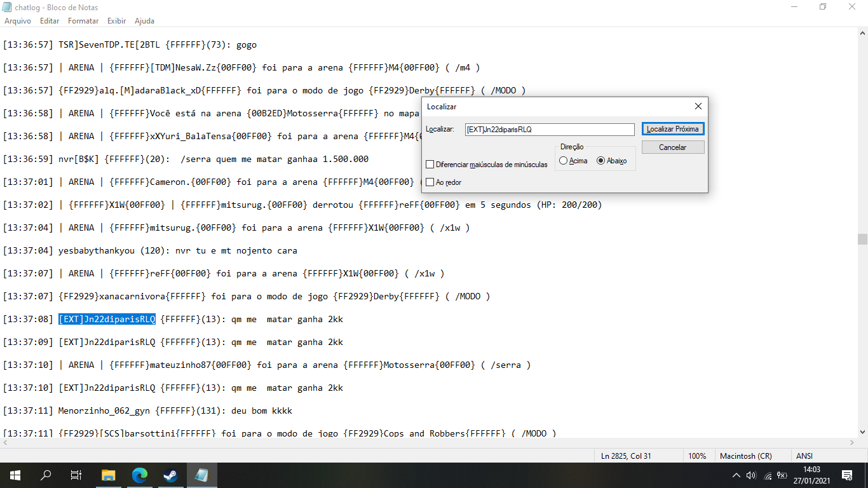The image size is (868, 488).
Task: Open the Formatar menu
Action: click(x=83, y=21)
